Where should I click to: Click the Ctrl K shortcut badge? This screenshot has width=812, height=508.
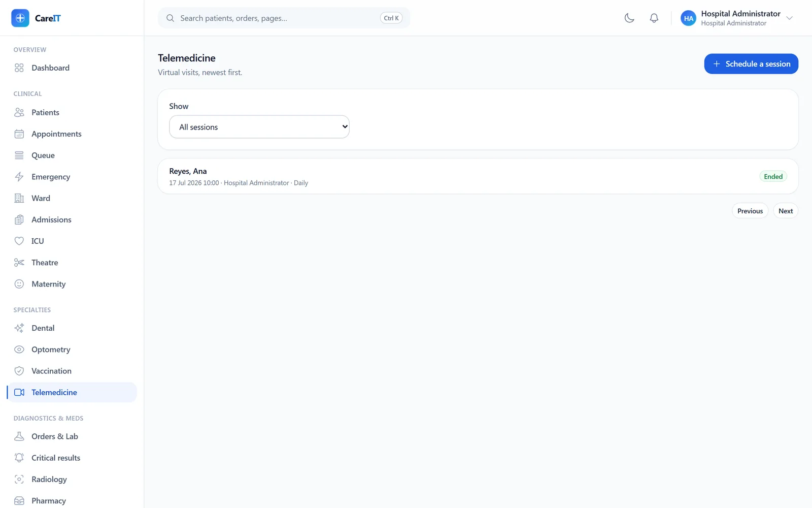click(391, 18)
